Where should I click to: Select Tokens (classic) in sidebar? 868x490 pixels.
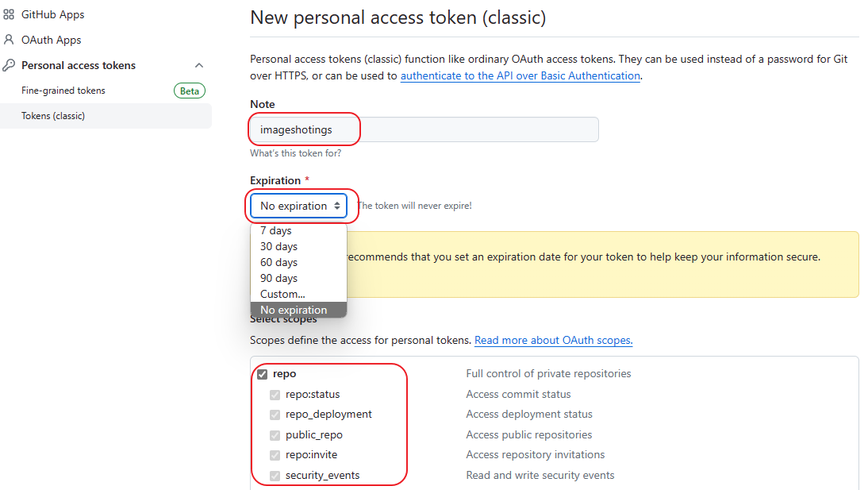(53, 116)
